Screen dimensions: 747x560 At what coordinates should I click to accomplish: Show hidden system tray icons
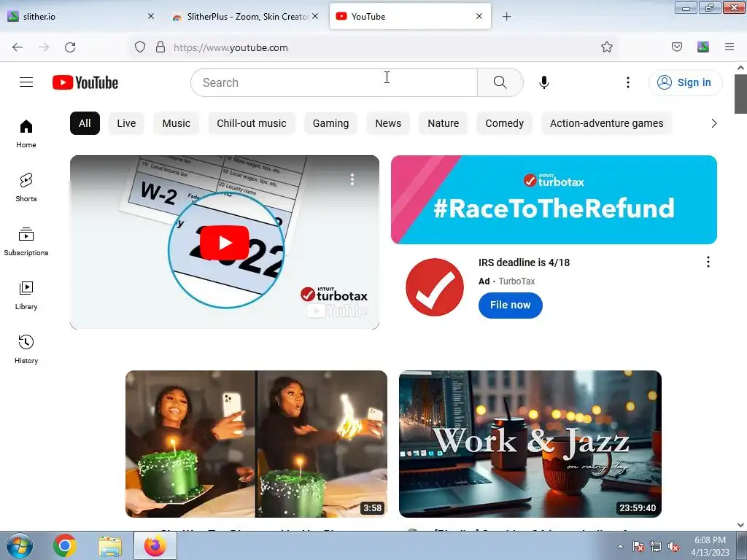(620, 546)
